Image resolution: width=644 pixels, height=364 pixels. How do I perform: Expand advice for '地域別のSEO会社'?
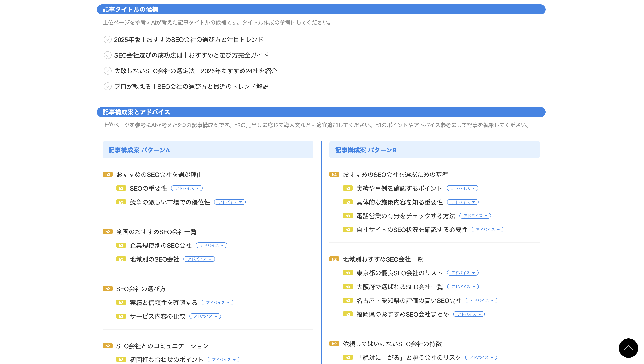(199, 259)
